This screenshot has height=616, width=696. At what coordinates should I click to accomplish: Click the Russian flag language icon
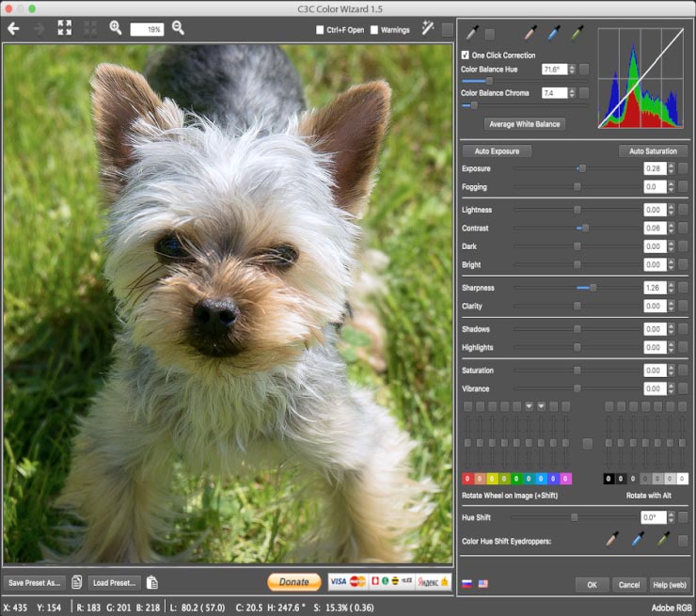tap(467, 584)
